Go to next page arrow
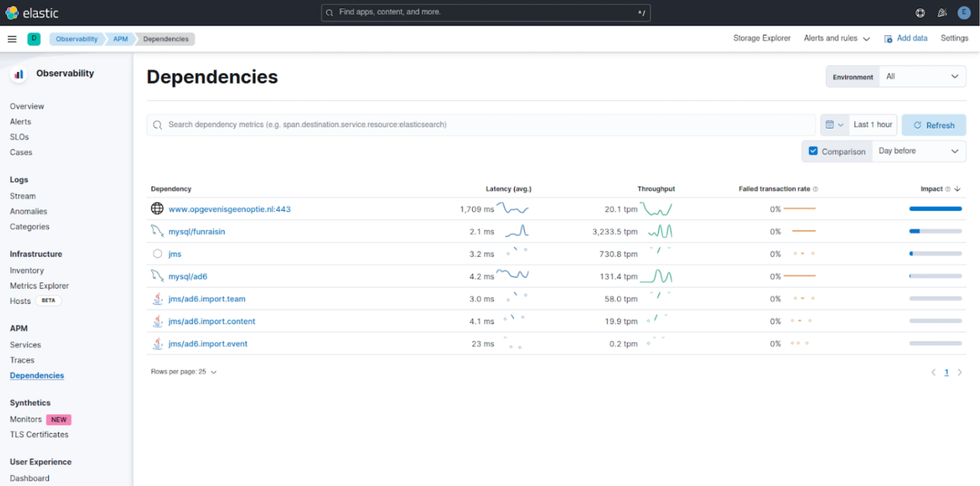This screenshot has height=486, width=980. (959, 372)
